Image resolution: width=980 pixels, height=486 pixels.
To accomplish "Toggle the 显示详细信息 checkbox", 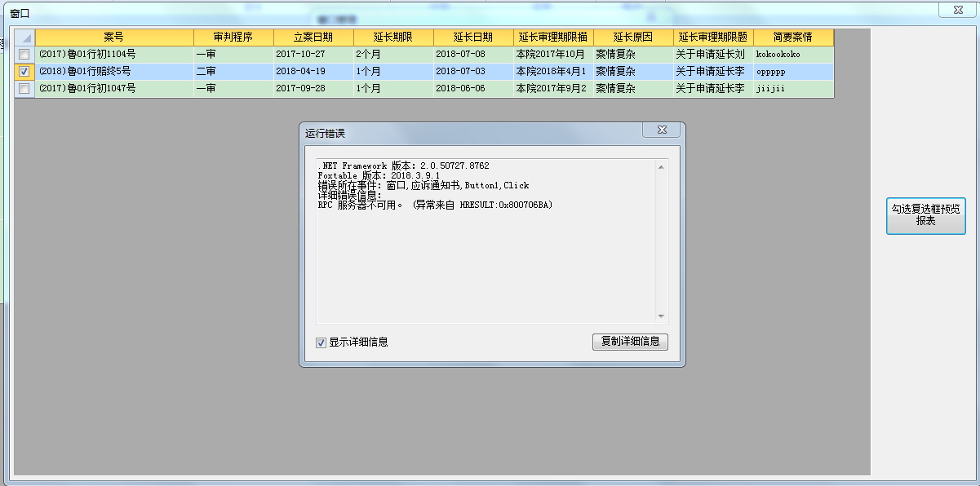I will [321, 342].
